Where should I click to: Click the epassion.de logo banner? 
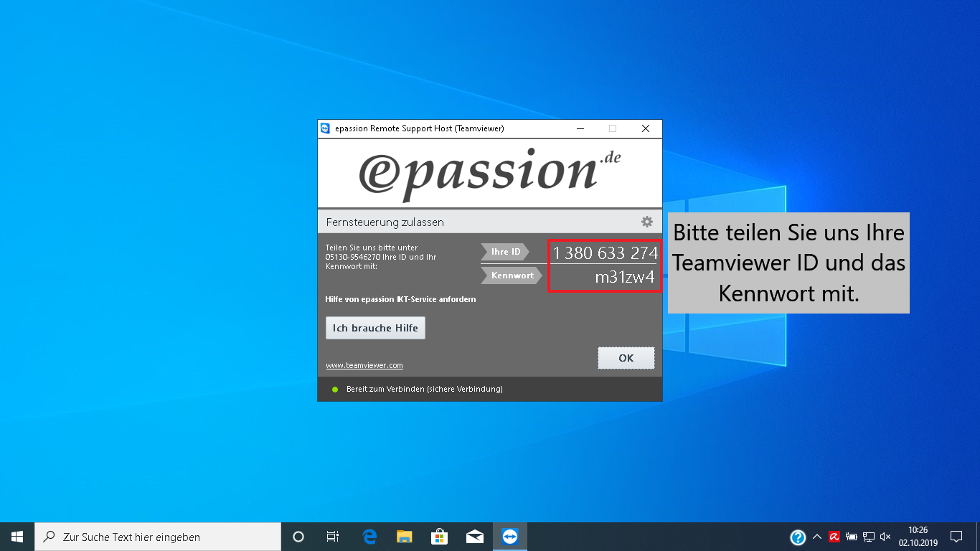pos(490,174)
